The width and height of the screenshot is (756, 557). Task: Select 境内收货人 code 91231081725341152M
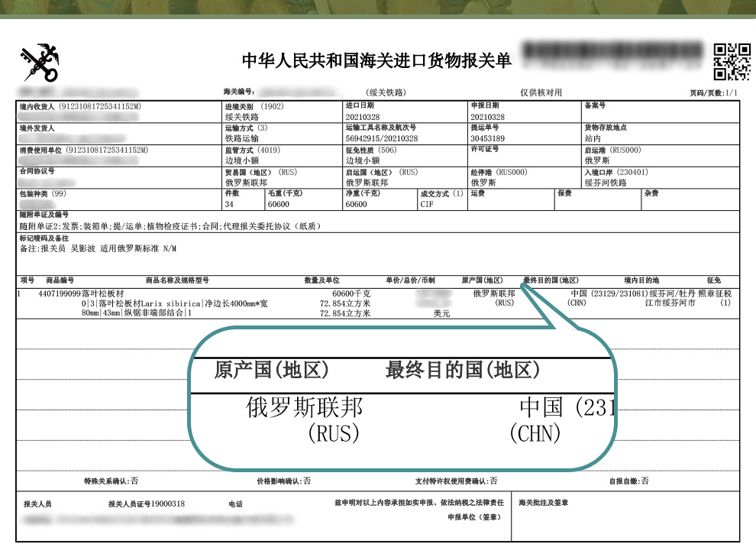(100, 106)
